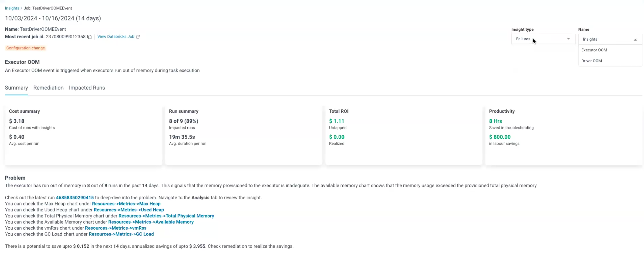Click the Insights breadcrumb link
Screen dimensions: 644x261
[12, 8]
